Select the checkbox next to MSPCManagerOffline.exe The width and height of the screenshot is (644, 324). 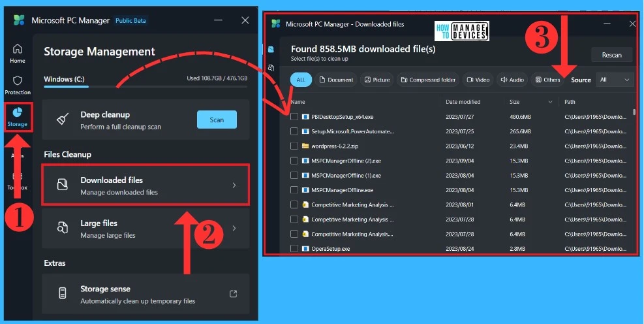(x=294, y=190)
